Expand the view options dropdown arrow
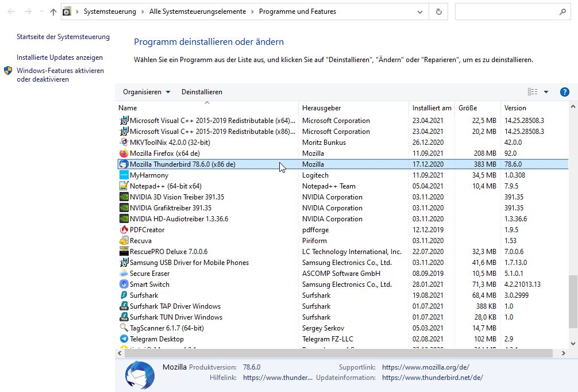Image resolution: width=578 pixels, height=392 pixels. pos(546,92)
